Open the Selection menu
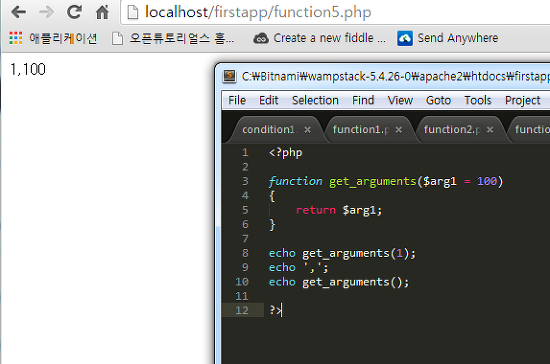550x364 pixels. (315, 101)
